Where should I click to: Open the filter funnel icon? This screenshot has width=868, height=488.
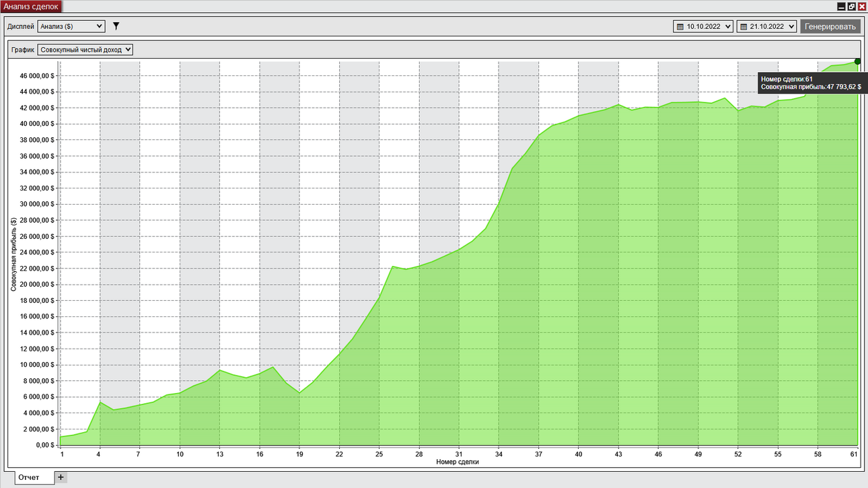pos(116,26)
